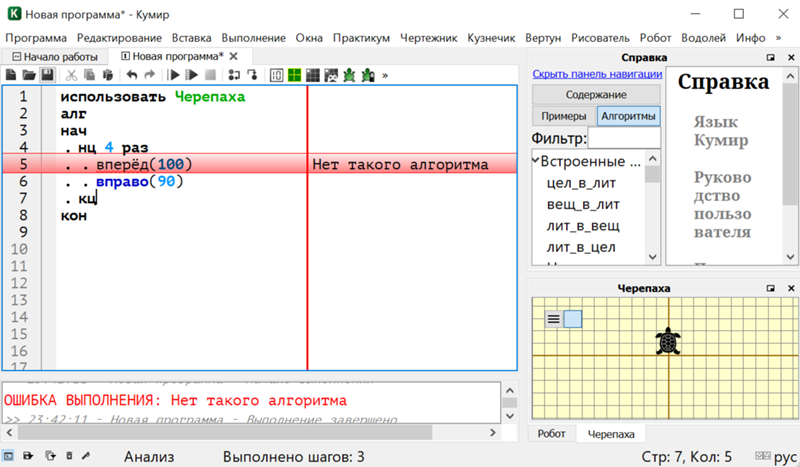Open the Кузнечик menu
This screenshot has width=800, height=467.
(491, 38)
